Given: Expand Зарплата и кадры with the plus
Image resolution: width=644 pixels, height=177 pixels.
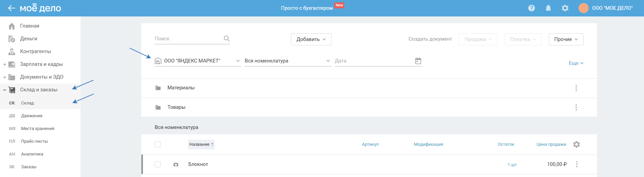Looking at the screenshot, I should coord(5,64).
